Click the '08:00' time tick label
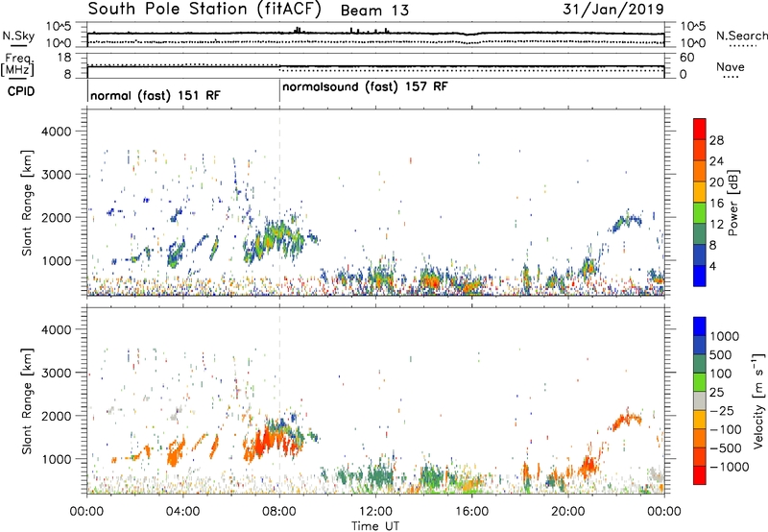 (x=279, y=512)
